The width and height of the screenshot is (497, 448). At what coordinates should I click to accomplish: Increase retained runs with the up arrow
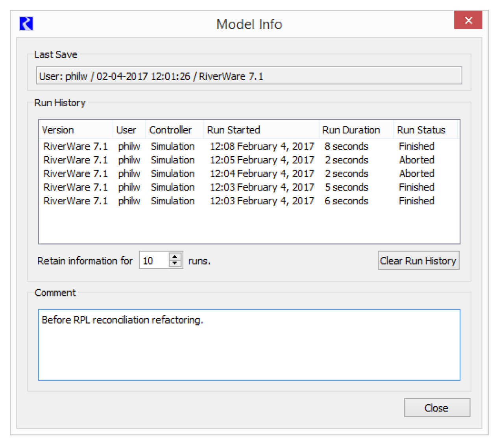pyautogui.click(x=175, y=257)
